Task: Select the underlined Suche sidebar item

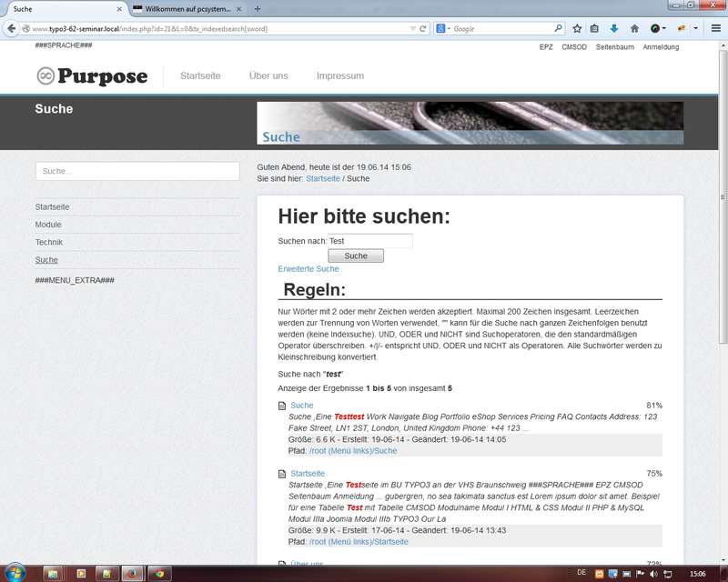Action: [x=46, y=260]
